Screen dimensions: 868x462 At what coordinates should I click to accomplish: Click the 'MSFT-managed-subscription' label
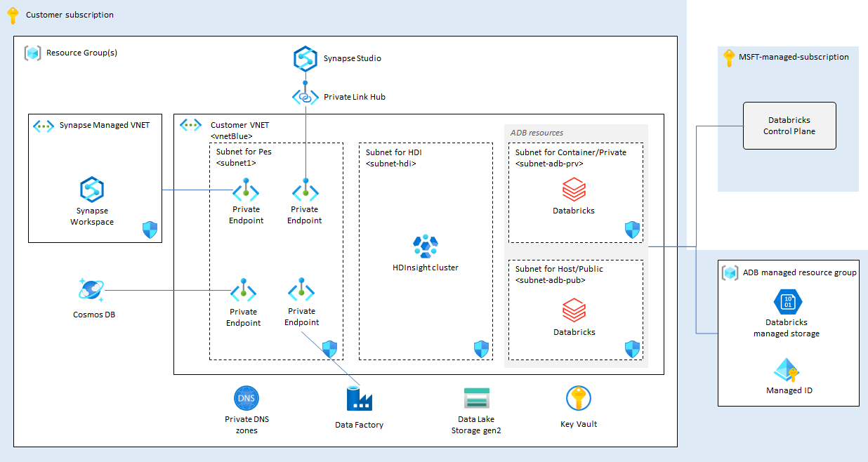click(794, 57)
